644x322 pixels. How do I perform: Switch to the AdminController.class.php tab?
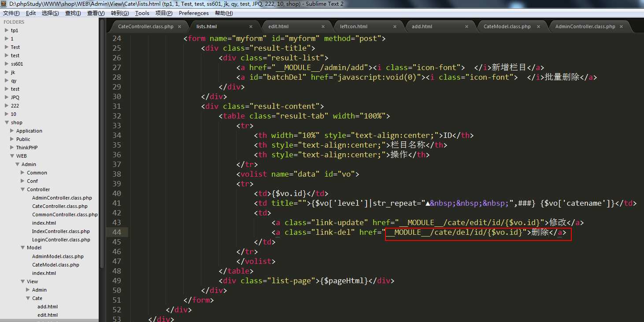pos(585,26)
